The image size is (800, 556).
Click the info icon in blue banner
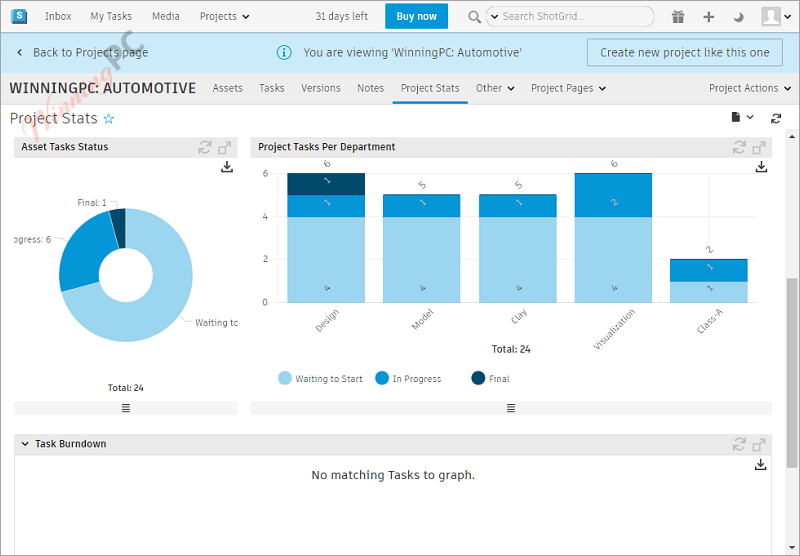pyautogui.click(x=284, y=52)
